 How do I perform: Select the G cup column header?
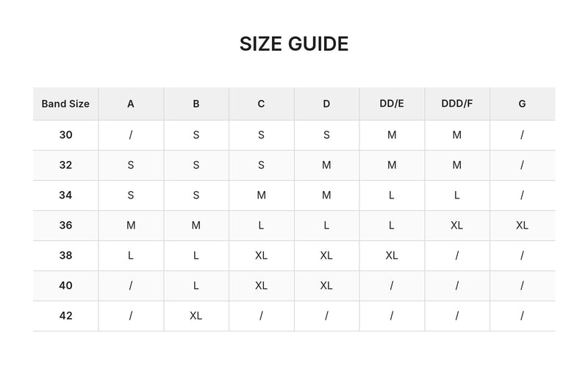523,104
